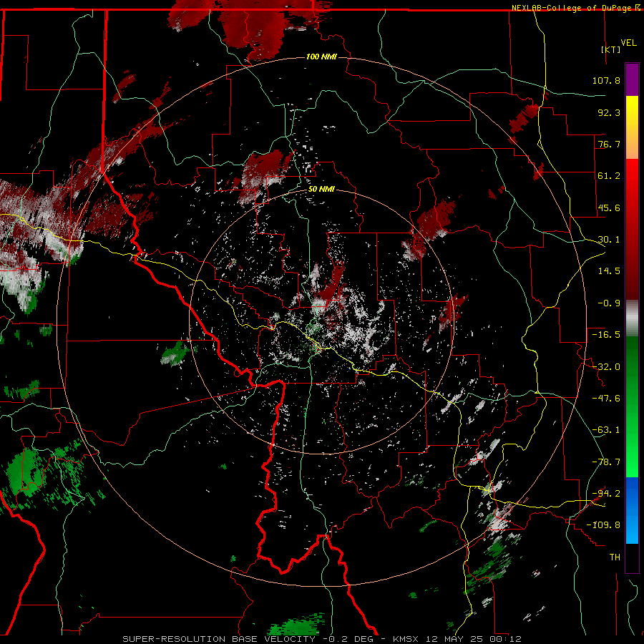
Task: Click the TH label below the scale
Action: pos(615,557)
